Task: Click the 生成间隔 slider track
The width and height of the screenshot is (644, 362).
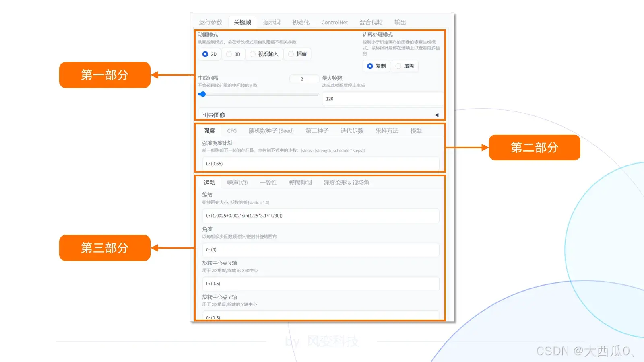Action: 258,94
